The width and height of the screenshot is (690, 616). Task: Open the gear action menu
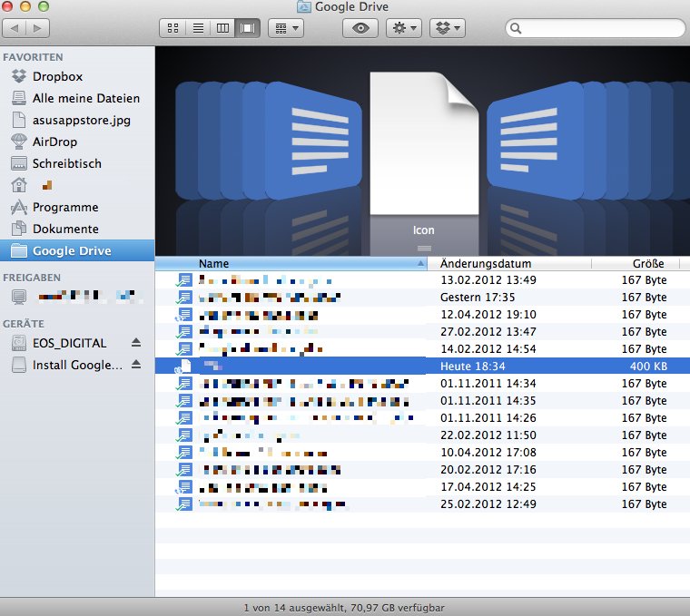pyautogui.click(x=404, y=29)
